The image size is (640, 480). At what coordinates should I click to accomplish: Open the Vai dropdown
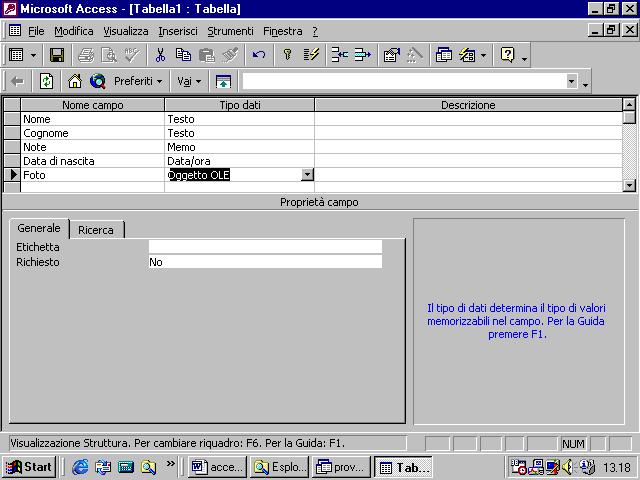189,81
